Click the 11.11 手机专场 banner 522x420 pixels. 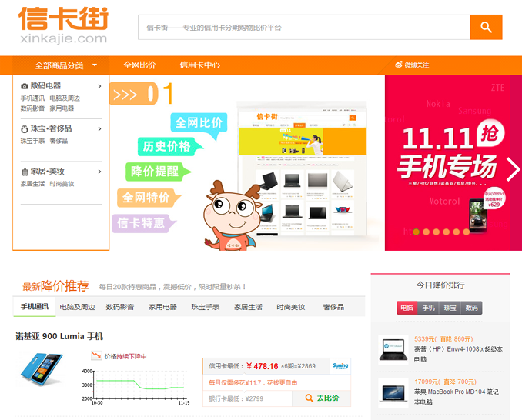pos(453,162)
